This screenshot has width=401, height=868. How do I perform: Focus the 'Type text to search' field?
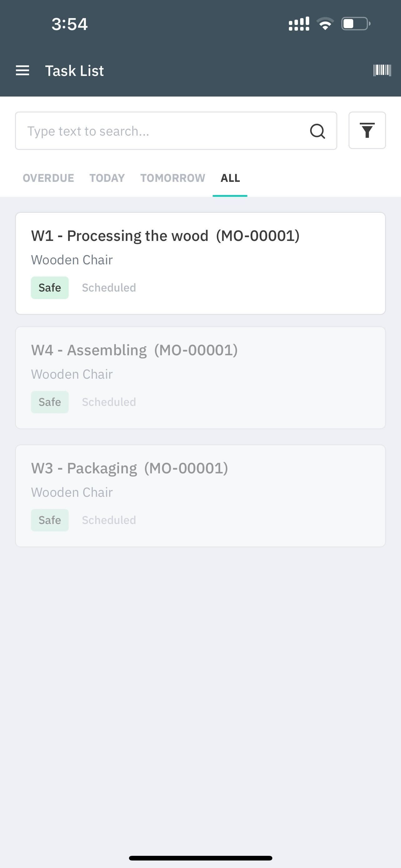[176, 131]
